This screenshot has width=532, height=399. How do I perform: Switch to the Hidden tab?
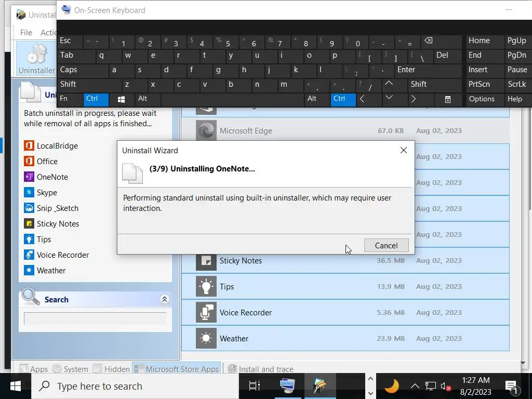tap(112, 369)
